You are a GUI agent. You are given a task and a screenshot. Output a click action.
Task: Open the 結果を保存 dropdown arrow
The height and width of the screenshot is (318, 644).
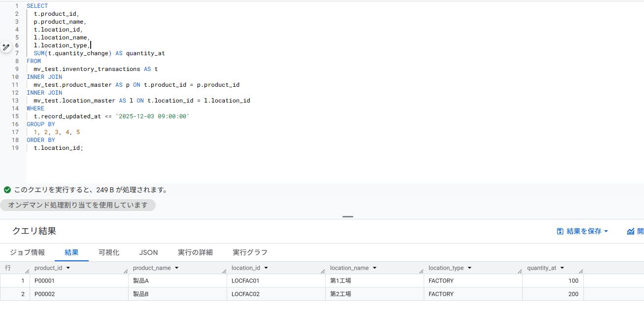point(606,231)
